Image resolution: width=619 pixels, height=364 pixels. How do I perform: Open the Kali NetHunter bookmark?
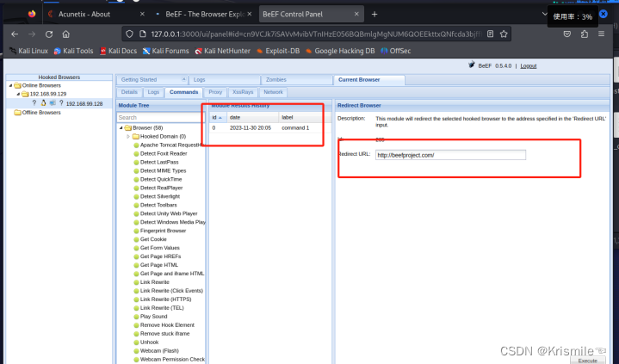(223, 51)
